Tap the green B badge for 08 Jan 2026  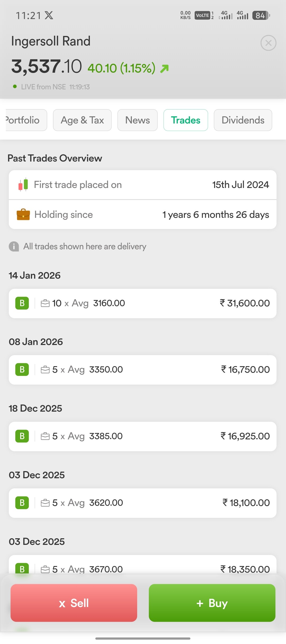point(22,370)
